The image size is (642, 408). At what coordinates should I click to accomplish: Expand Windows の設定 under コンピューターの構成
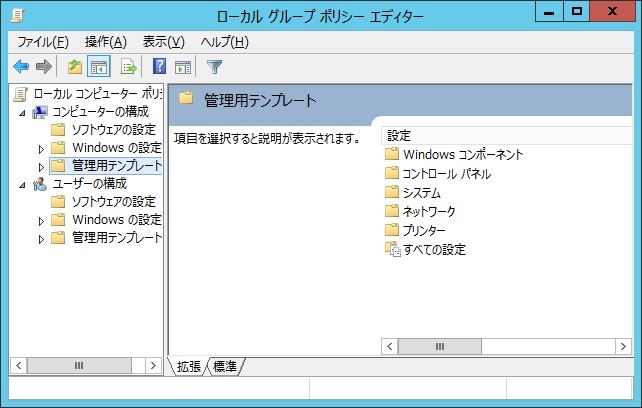pos(41,149)
